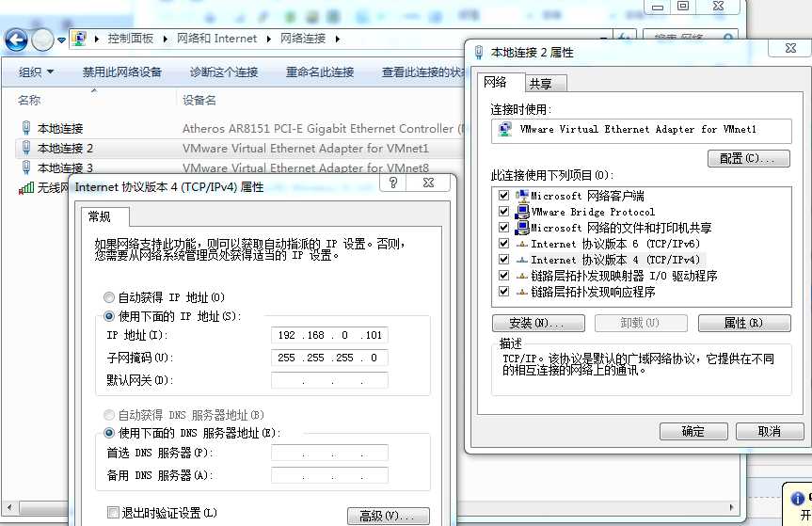Click the Control Panel icon in address bar
This screenshot has height=526, width=812.
coord(79,39)
